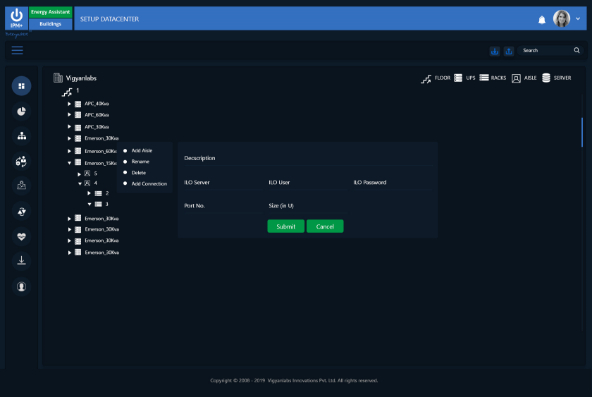Click the sidebar download icon
This screenshot has width=592, height=397.
click(22, 261)
